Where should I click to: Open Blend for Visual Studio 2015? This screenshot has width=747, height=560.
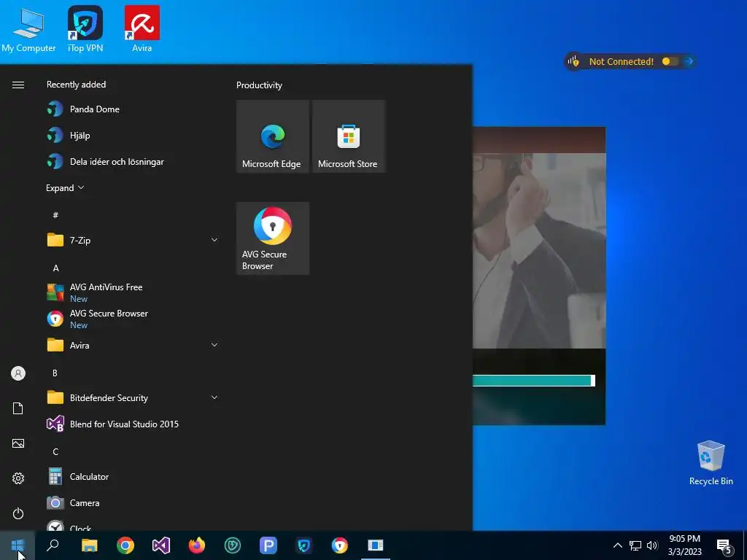pos(133,424)
